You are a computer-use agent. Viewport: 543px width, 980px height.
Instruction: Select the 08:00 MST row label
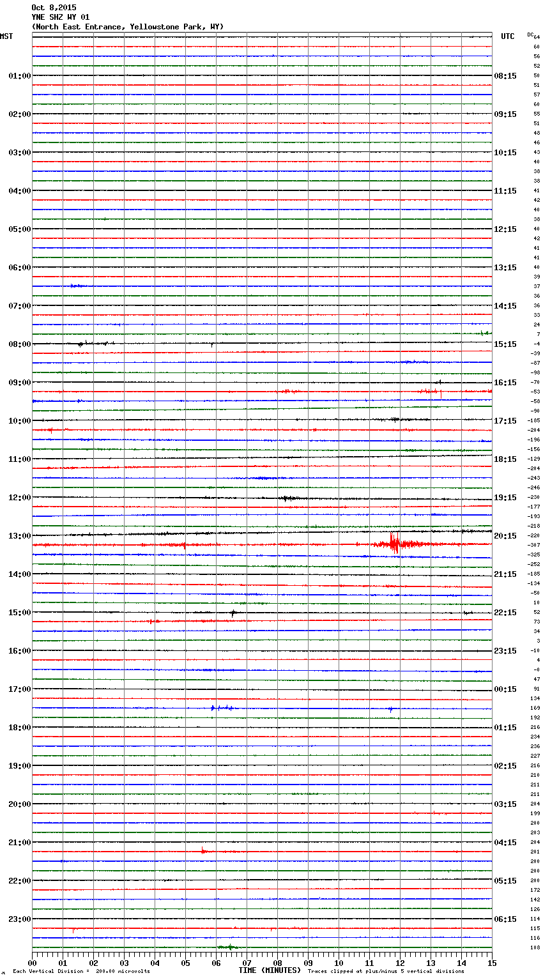20,344
